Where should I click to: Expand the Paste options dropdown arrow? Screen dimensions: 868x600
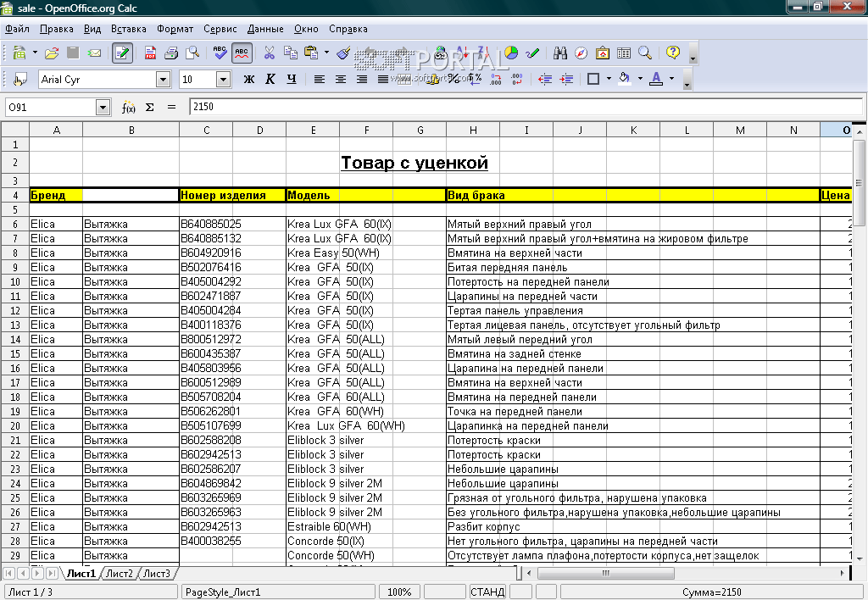coord(326,53)
